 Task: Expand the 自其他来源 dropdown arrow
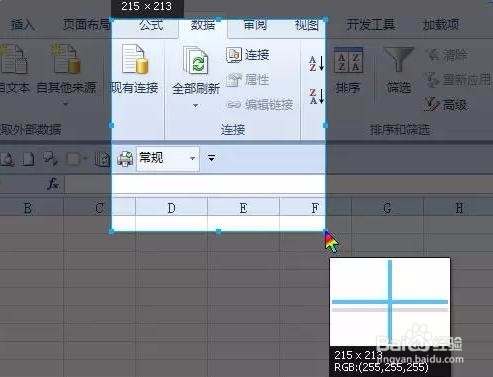(66, 104)
